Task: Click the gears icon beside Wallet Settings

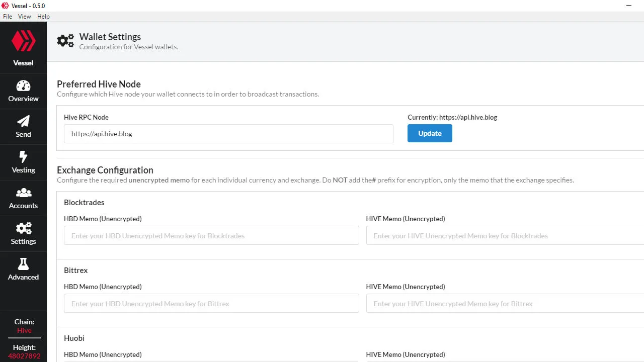Action: pyautogui.click(x=65, y=41)
